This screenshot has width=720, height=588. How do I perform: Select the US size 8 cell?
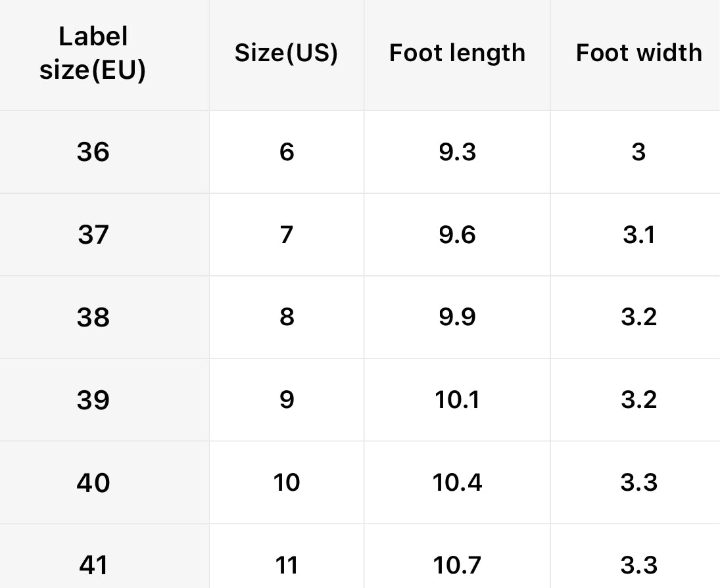point(287,317)
